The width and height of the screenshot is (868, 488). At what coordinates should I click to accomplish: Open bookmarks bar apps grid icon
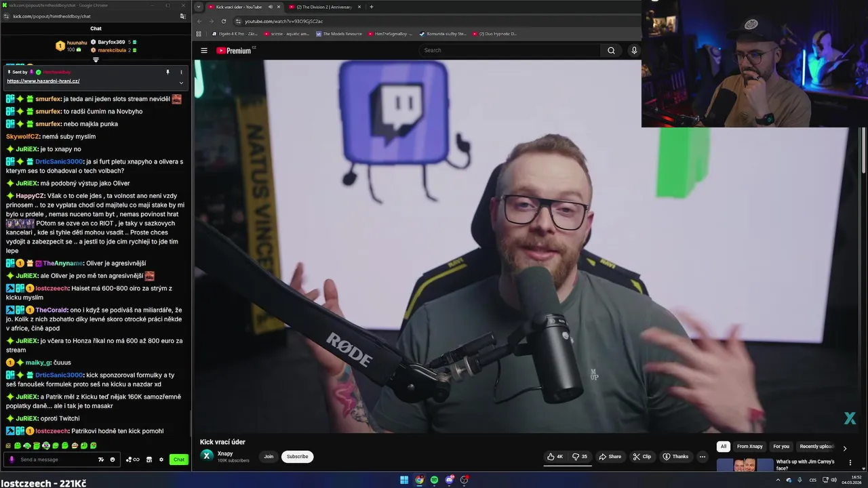199,33
